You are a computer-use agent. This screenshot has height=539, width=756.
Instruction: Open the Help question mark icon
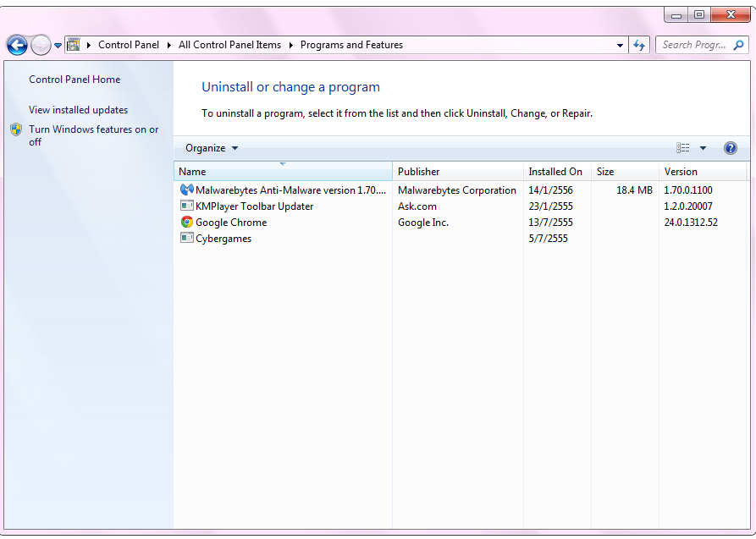pyautogui.click(x=731, y=148)
